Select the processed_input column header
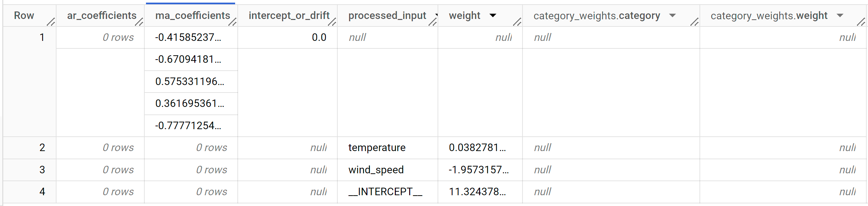 tap(388, 15)
